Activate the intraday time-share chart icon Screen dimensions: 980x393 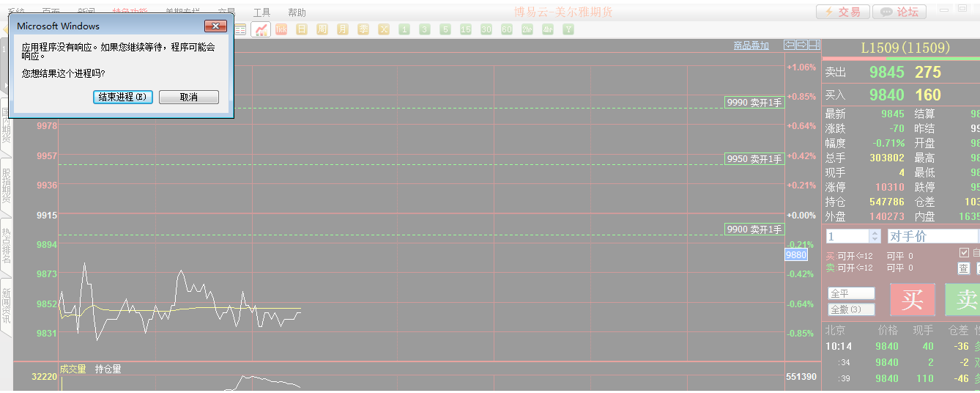pos(261,29)
